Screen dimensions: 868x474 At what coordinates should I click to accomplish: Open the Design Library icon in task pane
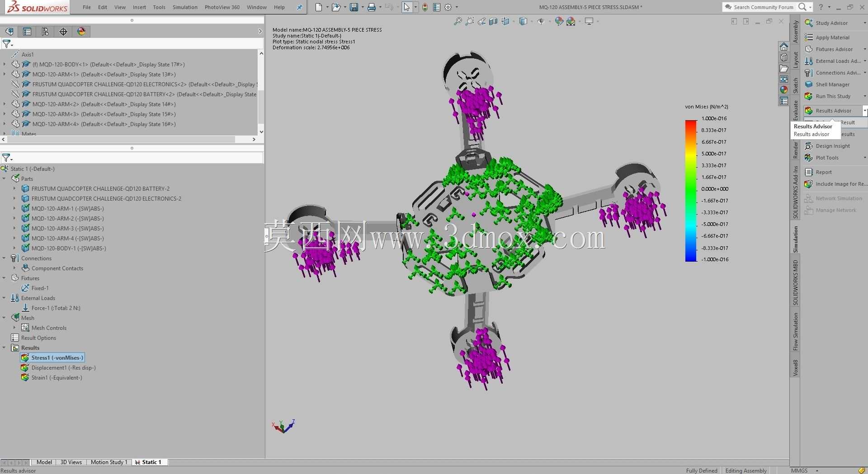pyautogui.click(x=784, y=57)
